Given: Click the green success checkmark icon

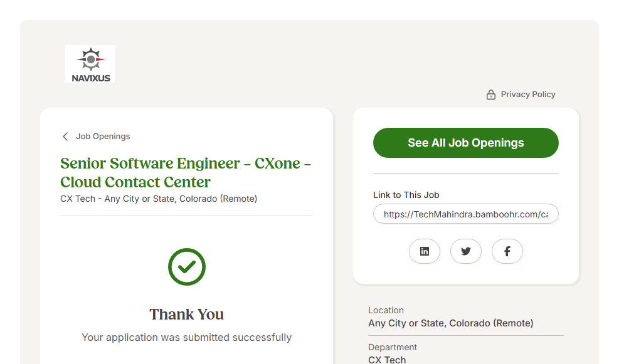Looking at the screenshot, I should click(x=187, y=267).
